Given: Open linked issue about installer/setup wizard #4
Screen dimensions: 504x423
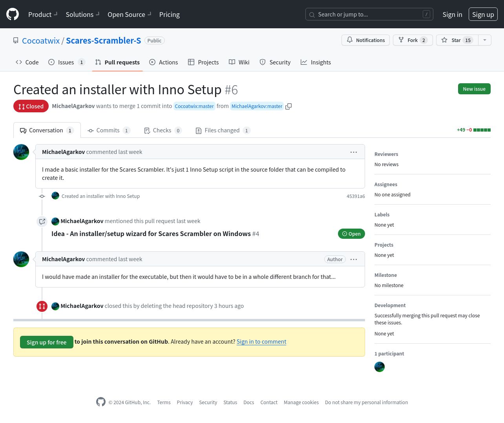Looking at the screenshot, I should pos(155,234).
